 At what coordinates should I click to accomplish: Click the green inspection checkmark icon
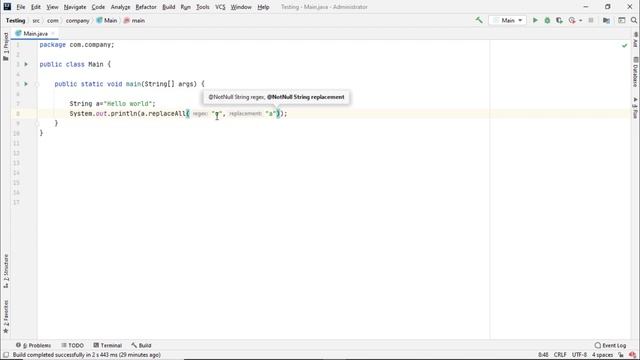point(624,45)
